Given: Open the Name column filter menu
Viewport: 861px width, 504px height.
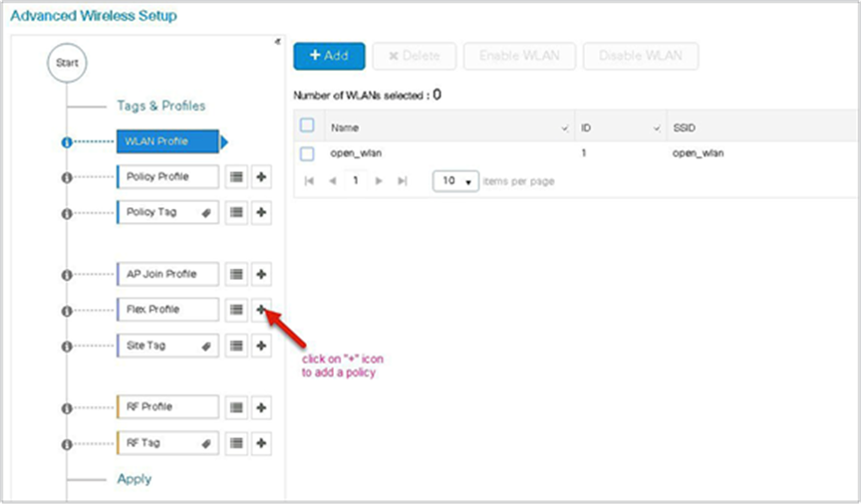Looking at the screenshot, I should (564, 128).
